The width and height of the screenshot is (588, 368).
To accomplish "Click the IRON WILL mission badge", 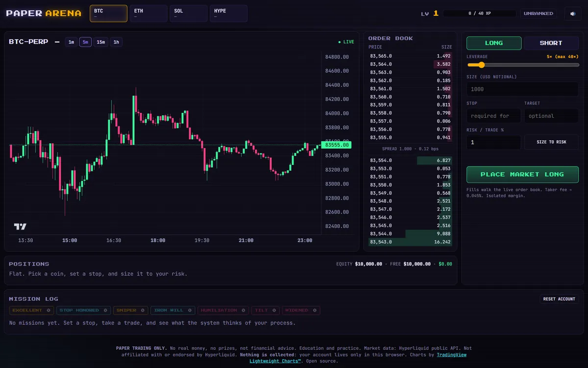I will click(173, 311).
